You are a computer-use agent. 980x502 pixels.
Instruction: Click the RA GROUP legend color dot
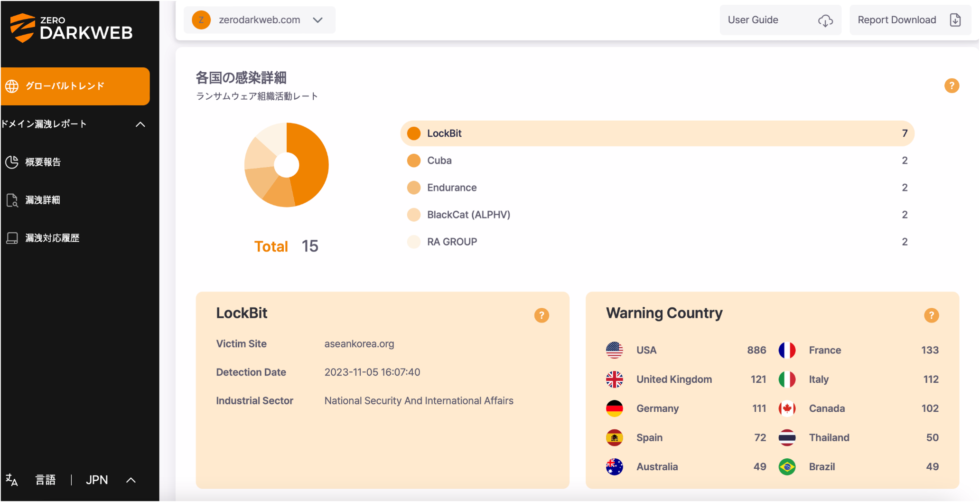(414, 242)
